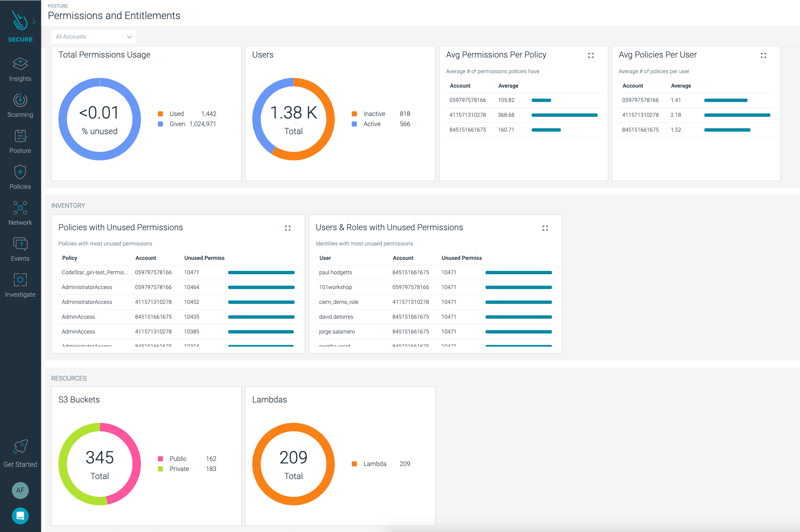Expand the Users & Roles with Unused Permissions card
Viewport: 800px width, 532px height.
[x=545, y=228]
